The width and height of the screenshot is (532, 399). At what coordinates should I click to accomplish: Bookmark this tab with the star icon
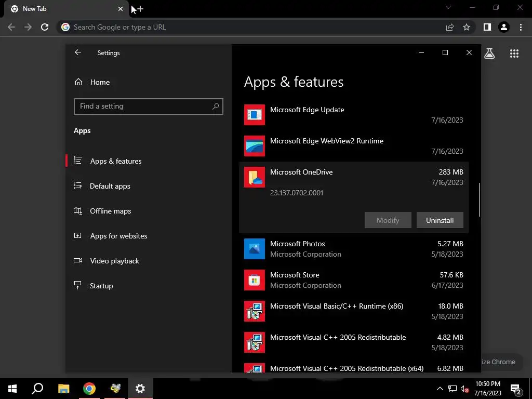467,27
